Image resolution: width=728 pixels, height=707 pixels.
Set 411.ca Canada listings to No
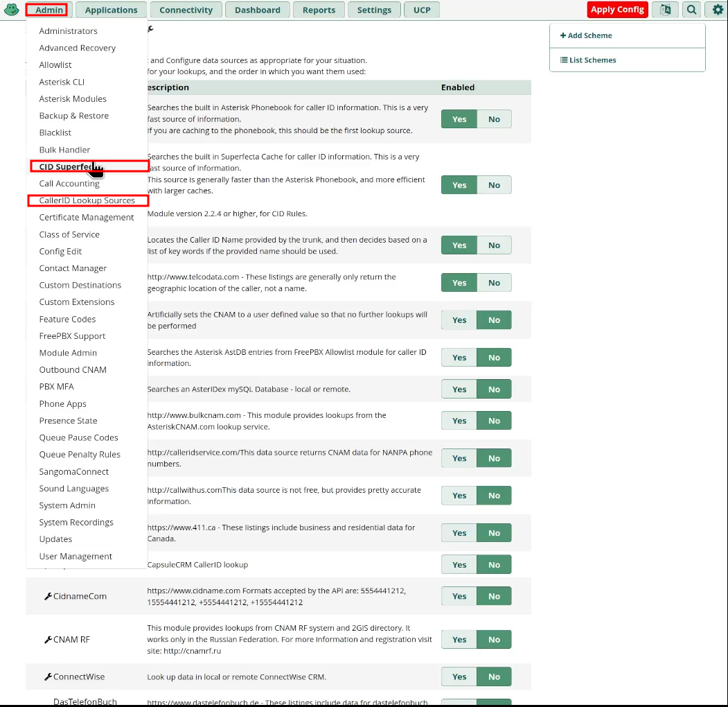pyautogui.click(x=494, y=533)
